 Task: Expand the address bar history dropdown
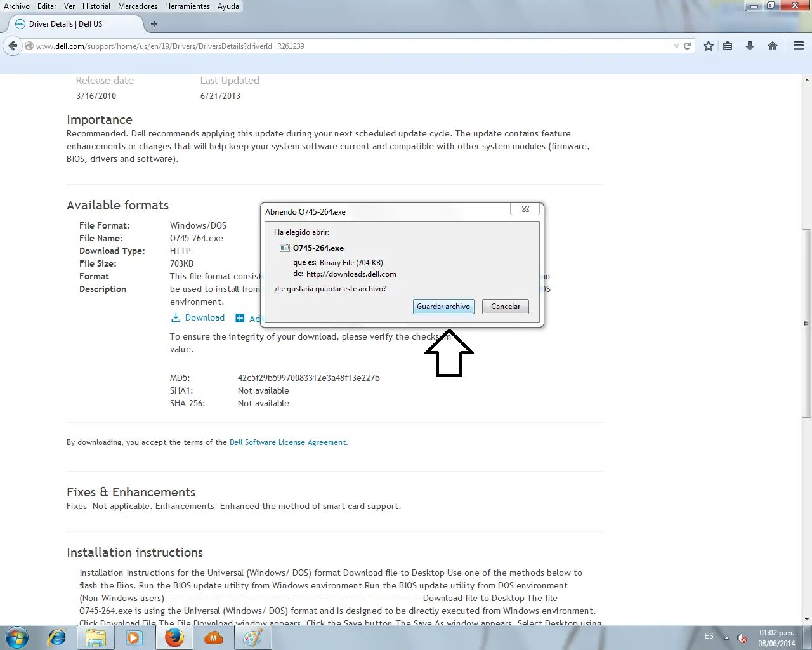point(676,46)
